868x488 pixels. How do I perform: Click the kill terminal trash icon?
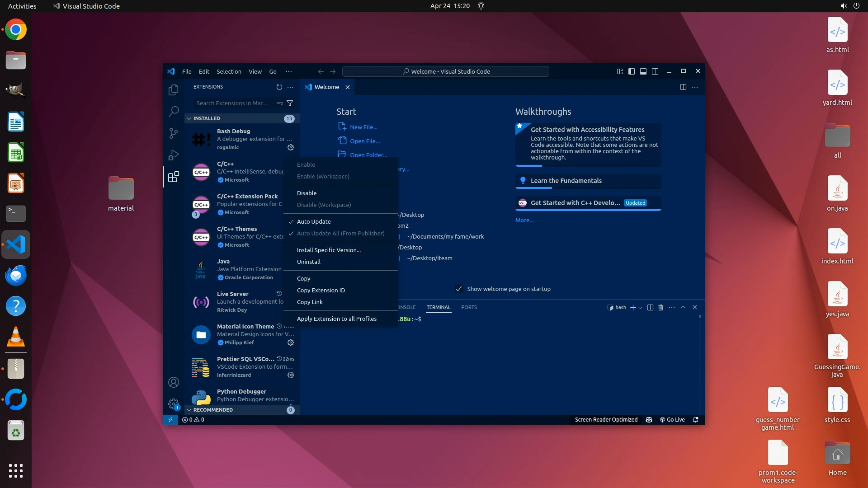(660, 307)
